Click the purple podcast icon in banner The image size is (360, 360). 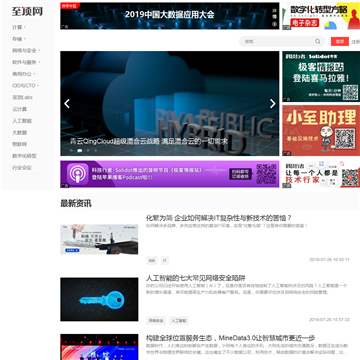(x=77, y=174)
